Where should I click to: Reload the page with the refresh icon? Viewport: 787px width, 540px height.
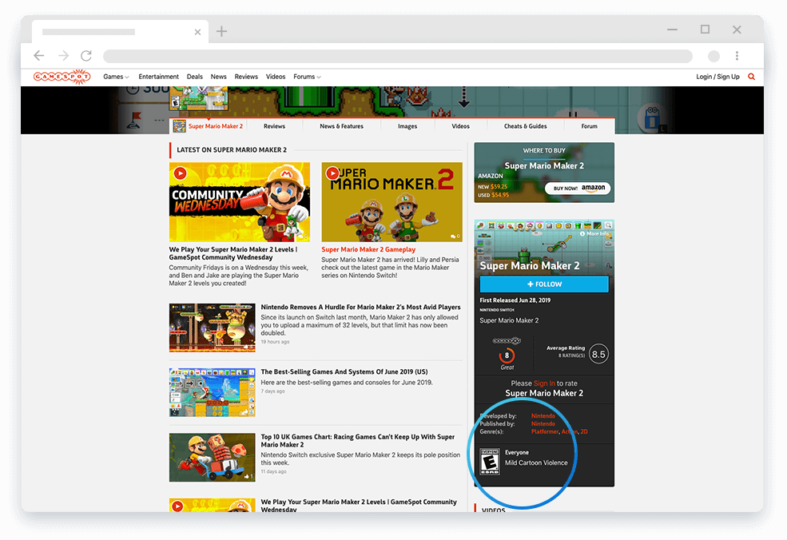click(x=86, y=56)
